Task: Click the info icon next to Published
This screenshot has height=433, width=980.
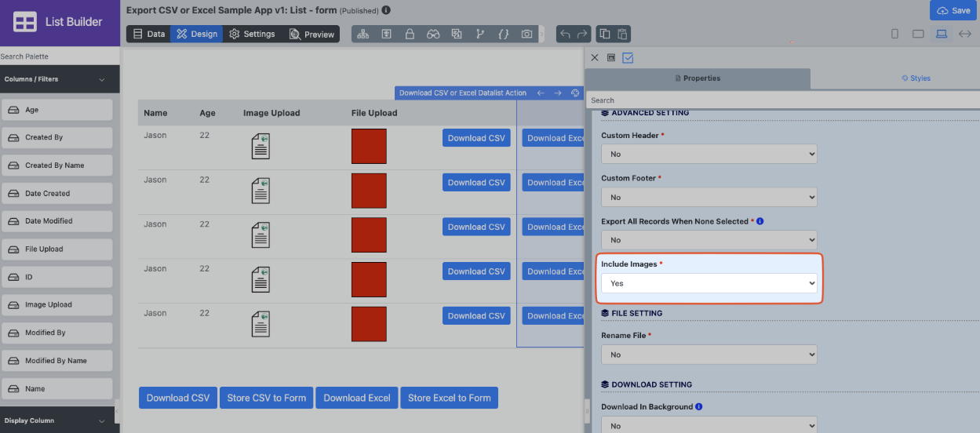Action: (386, 11)
